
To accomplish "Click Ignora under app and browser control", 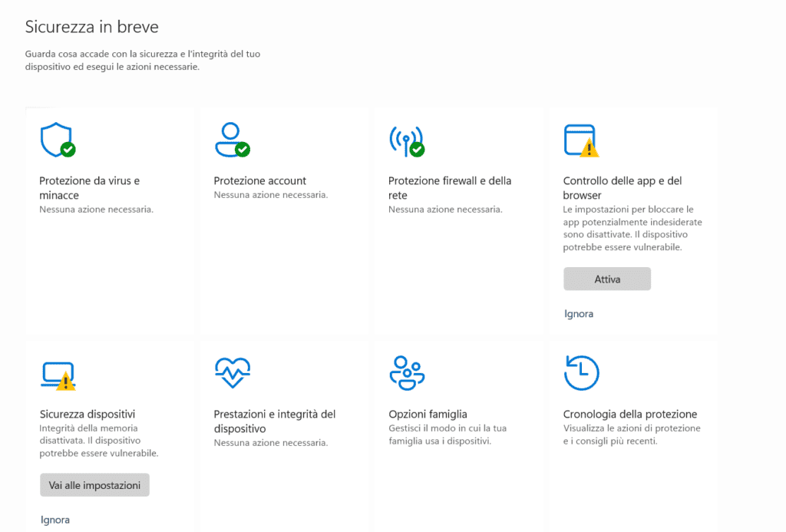I will pyautogui.click(x=579, y=314).
